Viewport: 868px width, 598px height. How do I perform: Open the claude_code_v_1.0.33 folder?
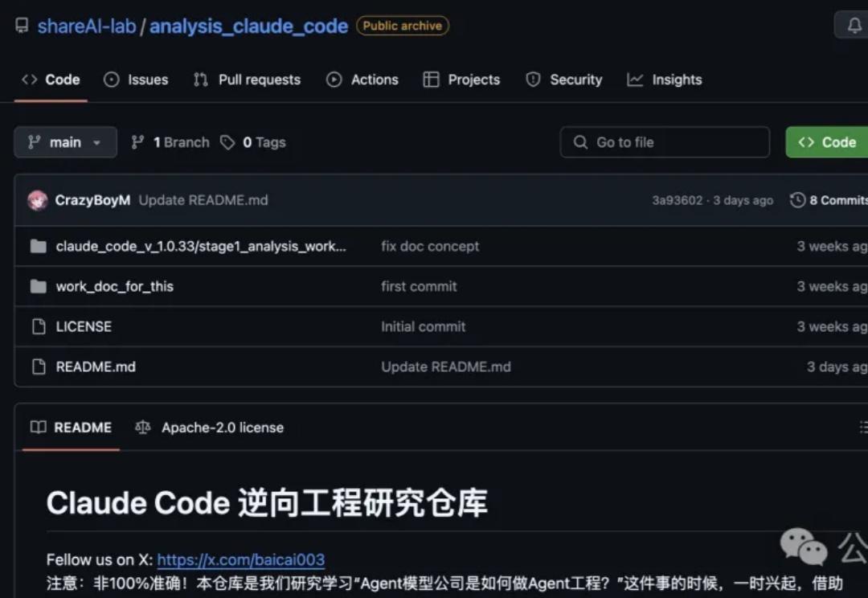(x=201, y=246)
